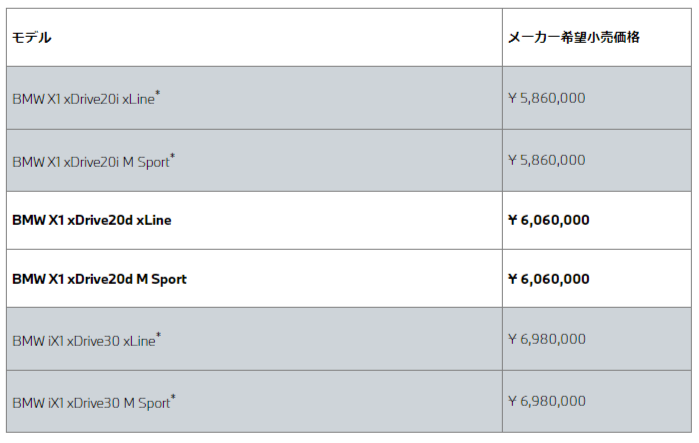Click the BMW X1 xDrive20i M Sport model name
This screenshot has width=699, height=443.
click(90, 161)
